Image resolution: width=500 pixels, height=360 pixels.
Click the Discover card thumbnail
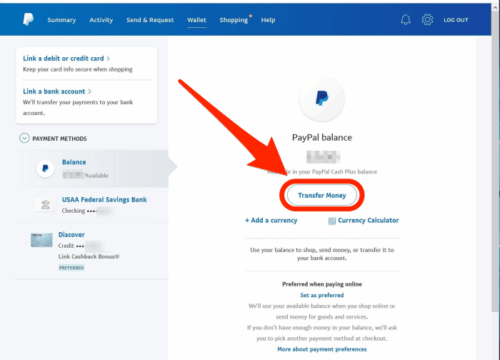(x=42, y=240)
